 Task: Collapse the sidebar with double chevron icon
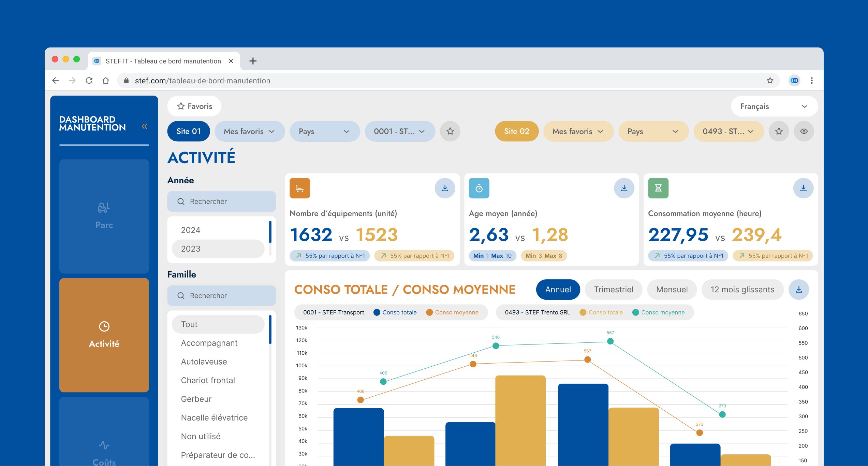coord(145,126)
